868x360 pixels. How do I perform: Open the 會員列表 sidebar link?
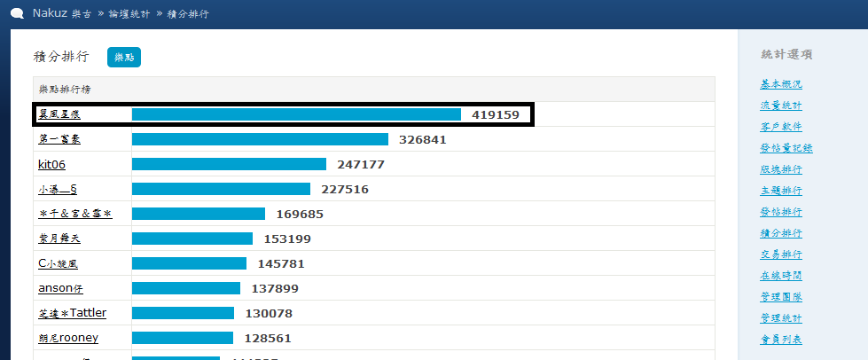click(781, 340)
